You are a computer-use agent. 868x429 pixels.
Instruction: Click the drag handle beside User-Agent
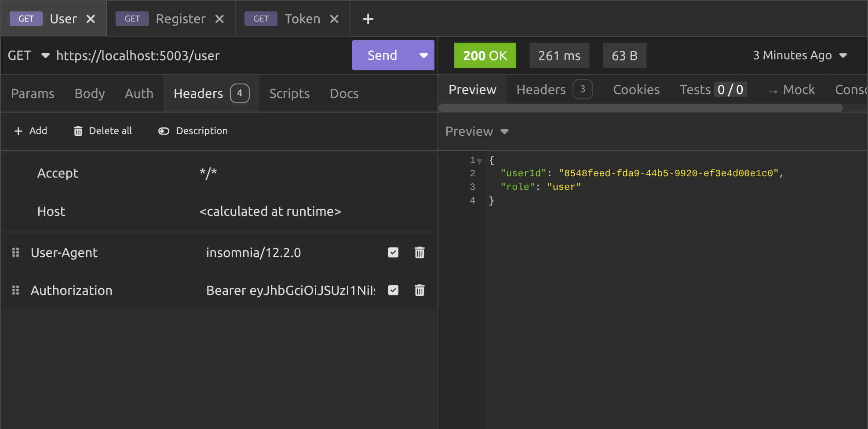[16, 252]
